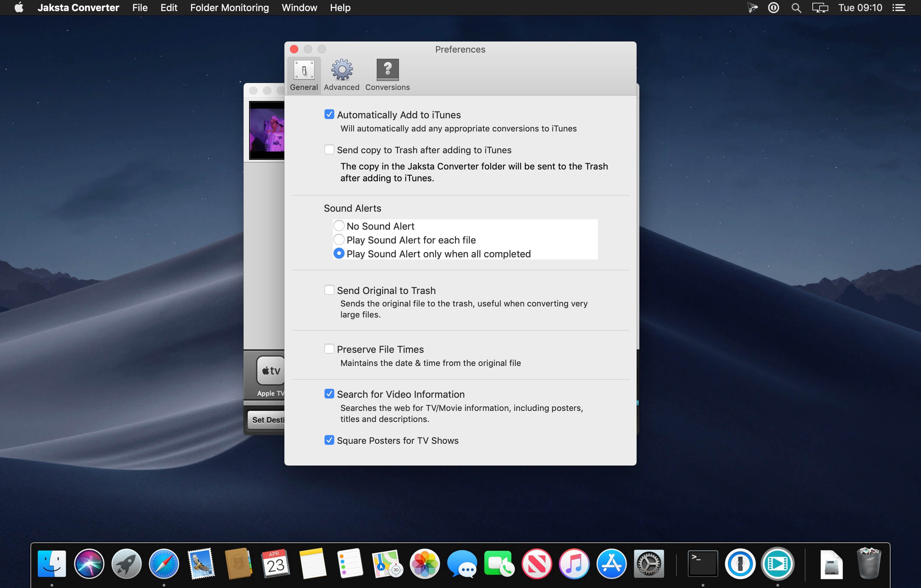The height and width of the screenshot is (588, 921).
Task: Enable Send copy to Trash after adding to iTunes
Action: point(329,149)
